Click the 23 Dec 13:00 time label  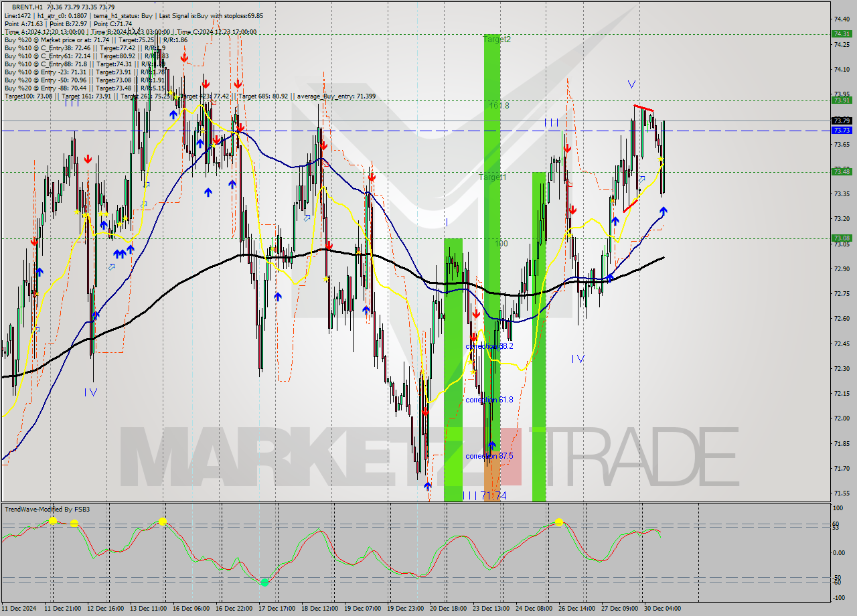point(491,609)
